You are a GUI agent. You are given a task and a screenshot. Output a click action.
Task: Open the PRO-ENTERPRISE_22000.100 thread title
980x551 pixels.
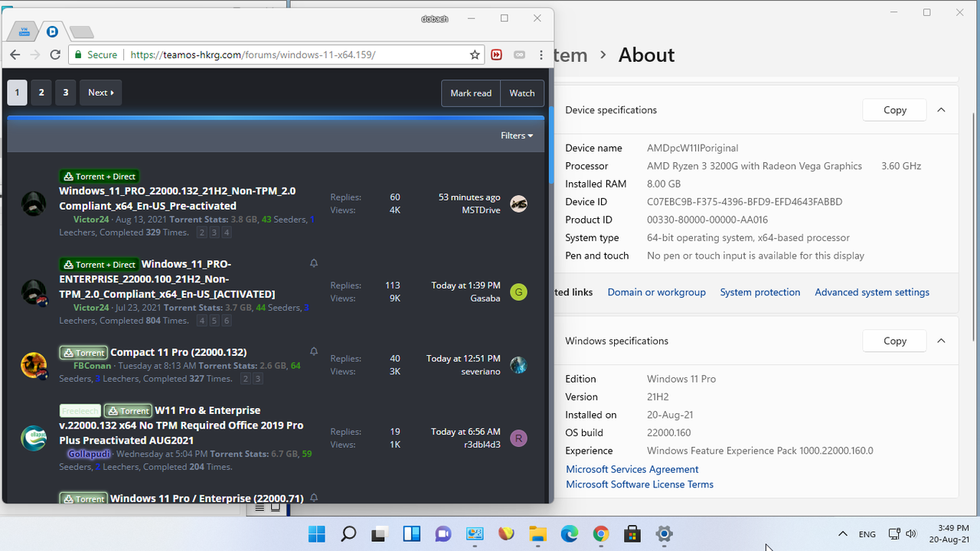click(x=167, y=279)
